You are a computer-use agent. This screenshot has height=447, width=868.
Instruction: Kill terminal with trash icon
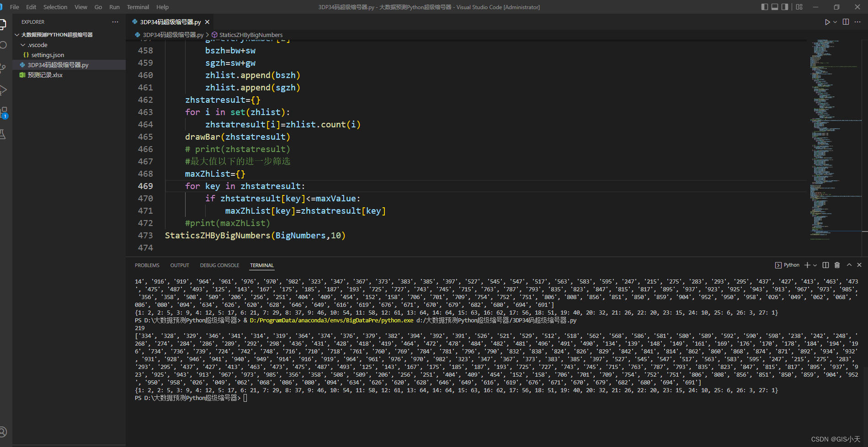(x=837, y=265)
